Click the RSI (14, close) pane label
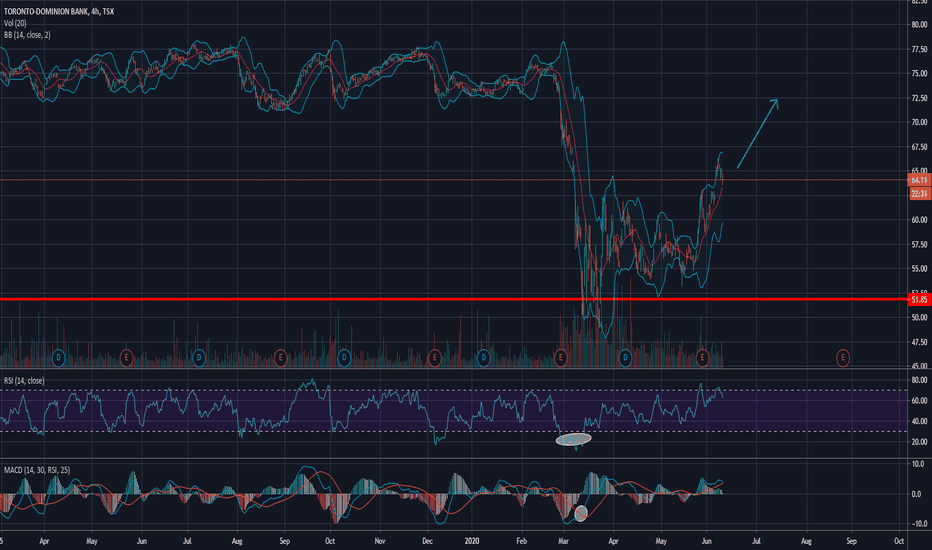 coord(24,381)
